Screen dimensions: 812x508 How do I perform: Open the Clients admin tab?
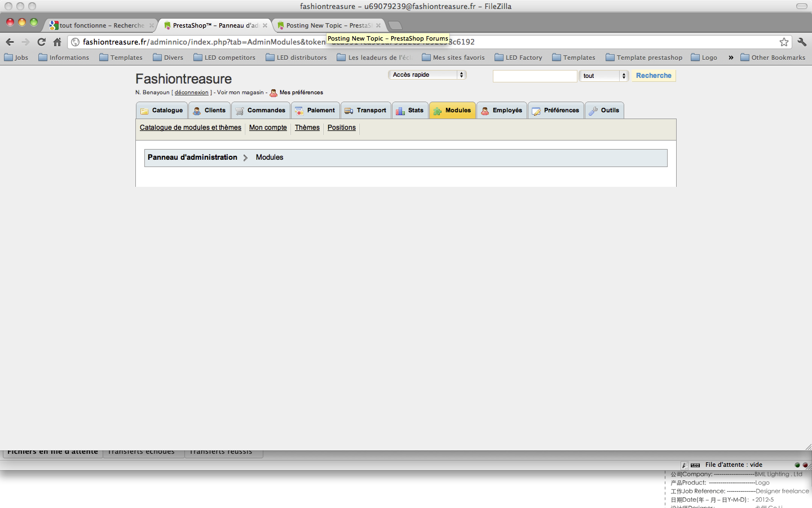pos(209,111)
